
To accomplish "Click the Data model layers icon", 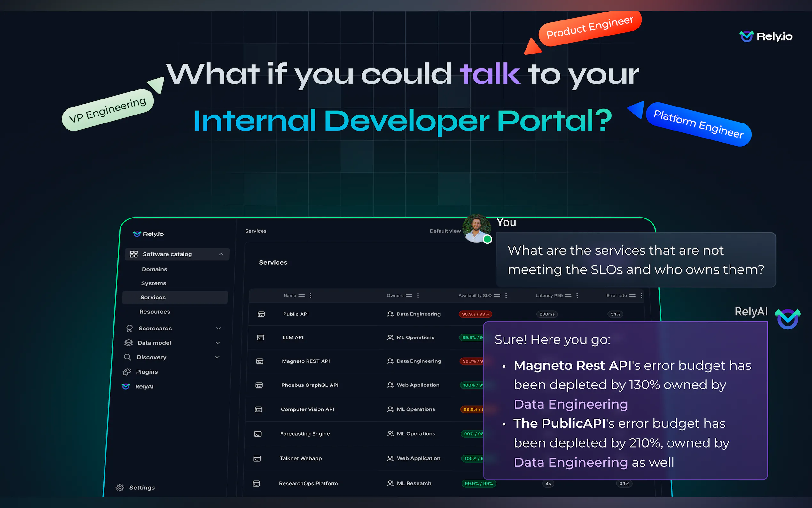I will tap(129, 343).
